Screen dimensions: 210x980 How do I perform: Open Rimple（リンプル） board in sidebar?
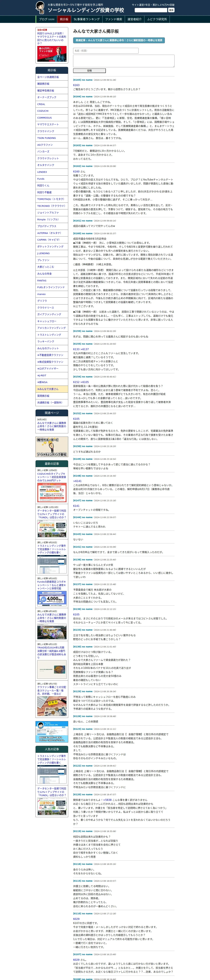tap(52, 220)
